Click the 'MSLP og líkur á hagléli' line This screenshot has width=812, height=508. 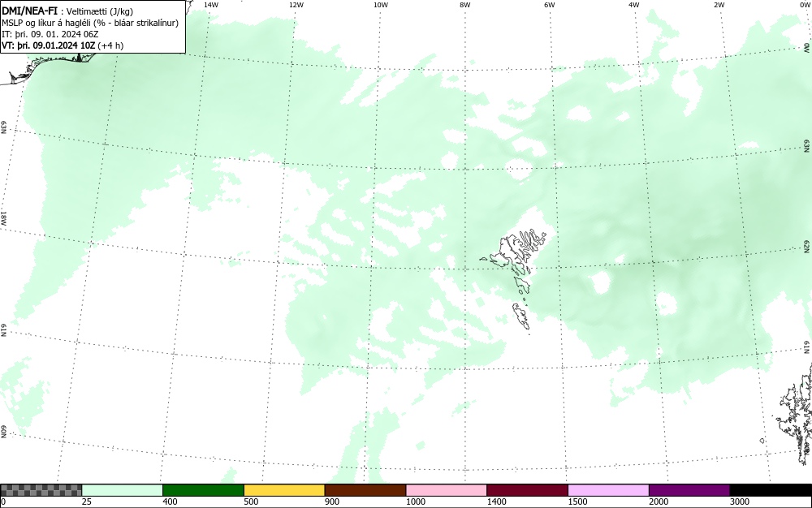point(90,23)
